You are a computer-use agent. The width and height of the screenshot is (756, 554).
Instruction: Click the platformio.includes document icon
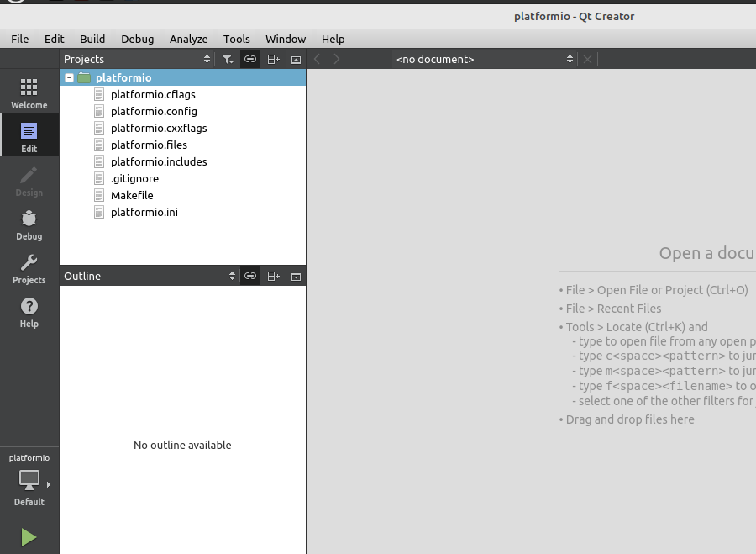pyautogui.click(x=99, y=162)
